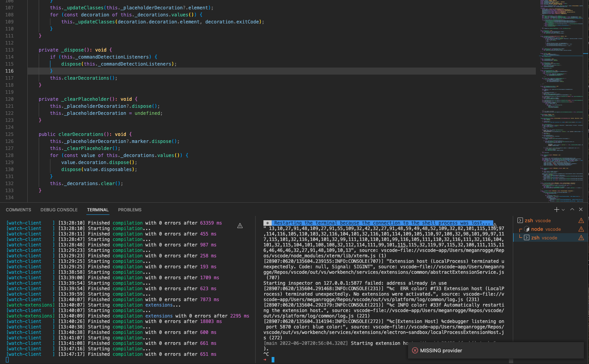Maximize the panel using the chevron-up icon

coord(572,209)
